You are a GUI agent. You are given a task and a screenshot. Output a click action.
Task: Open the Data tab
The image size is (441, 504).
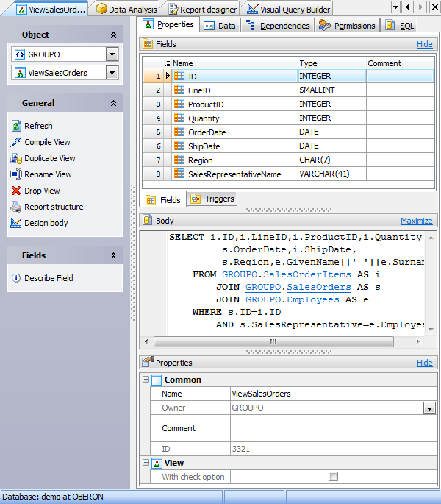pyautogui.click(x=220, y=26)
